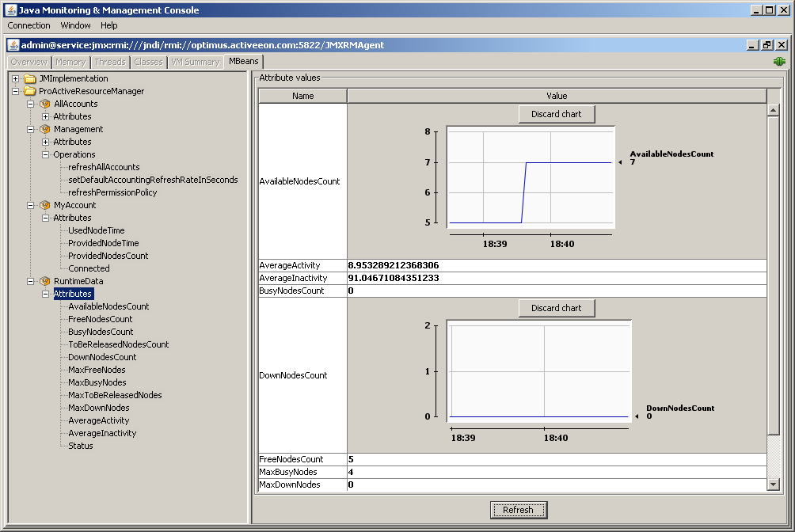This screenshot has width=795, height=532.
Task: Switch to the Threads tab
Action: 110,62
